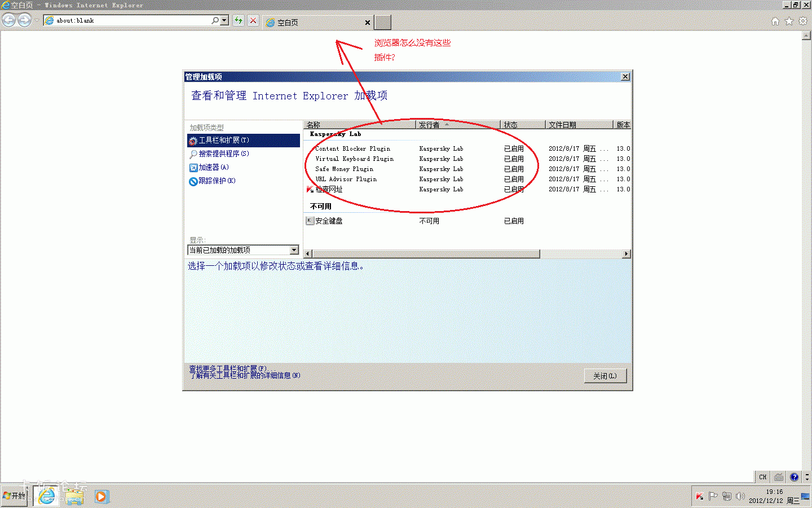
Task: Select the URL Advisor Plugin row
Action: (x=467, y=179)
